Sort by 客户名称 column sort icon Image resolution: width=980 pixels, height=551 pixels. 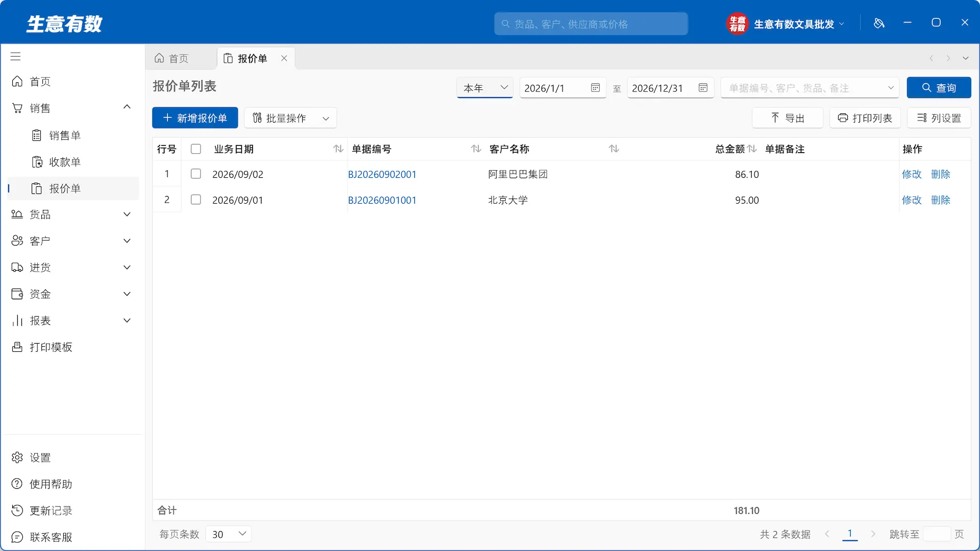click(614, 149)
